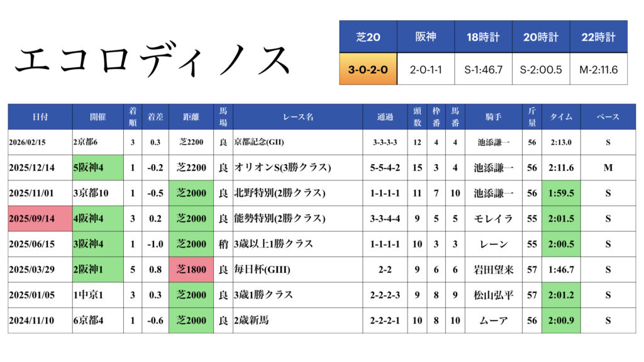
Task: Click the M-2:11.6 value under 22時計
Action: coord(599,69)
